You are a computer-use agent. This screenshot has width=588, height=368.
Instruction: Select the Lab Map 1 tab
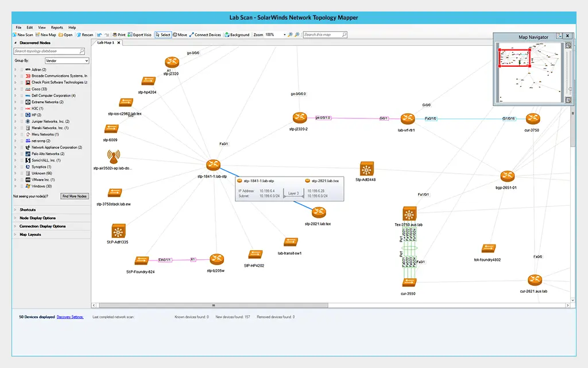point(106,42)
